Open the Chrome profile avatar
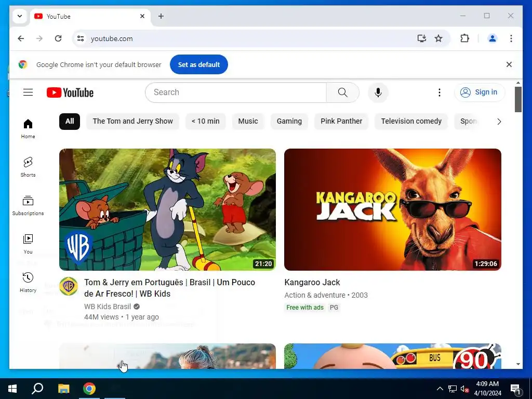Image resolution: width=532 pixels, height=399 pixels. tap(493, 38)
